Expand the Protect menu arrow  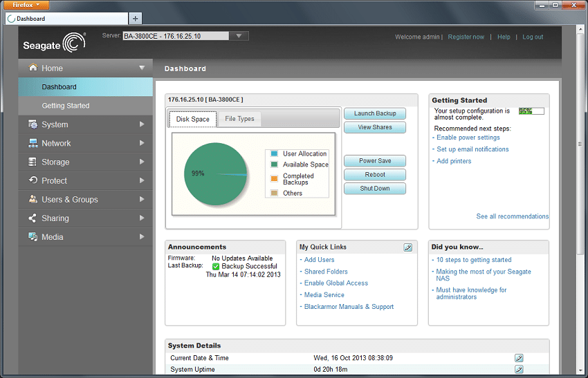pyautogui.click(x=142, y=180)
